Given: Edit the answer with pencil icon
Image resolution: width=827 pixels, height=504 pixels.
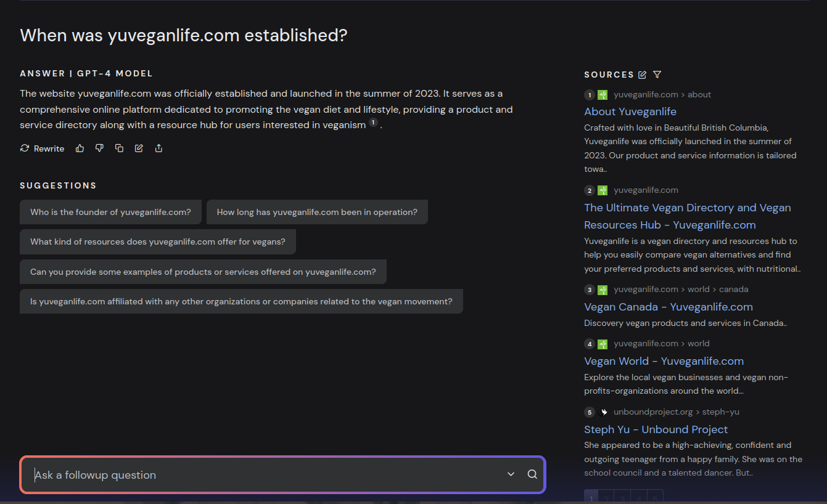Looking at the screenshot, I should [139, 148].
